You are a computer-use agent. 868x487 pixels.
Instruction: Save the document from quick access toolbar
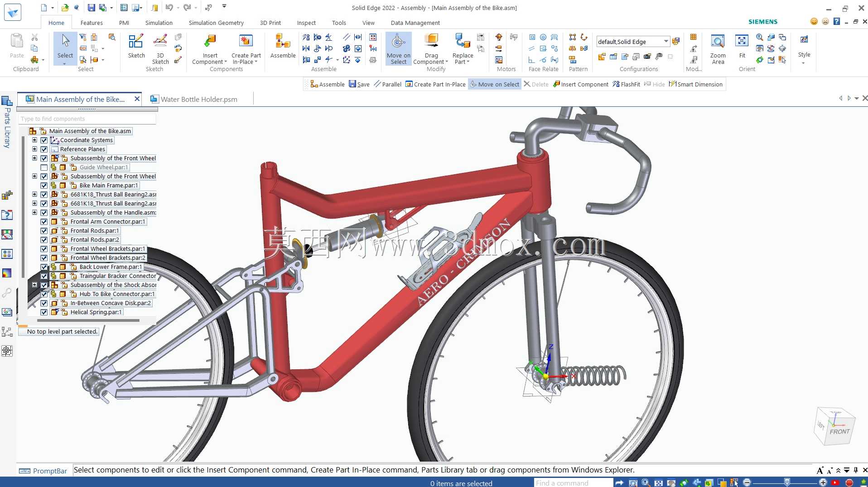click(x=91, y=8)
